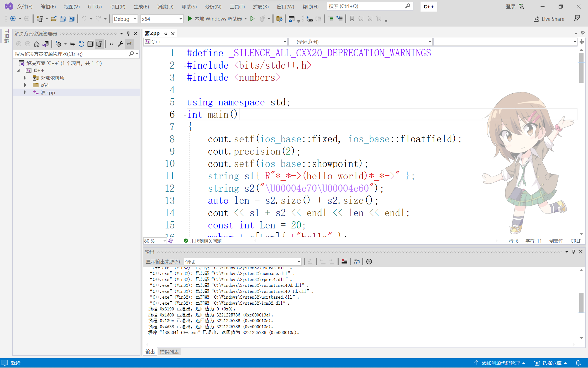Click the Open File folder icon
This screenshot has height=368, width=588.
tap(54, 19)
